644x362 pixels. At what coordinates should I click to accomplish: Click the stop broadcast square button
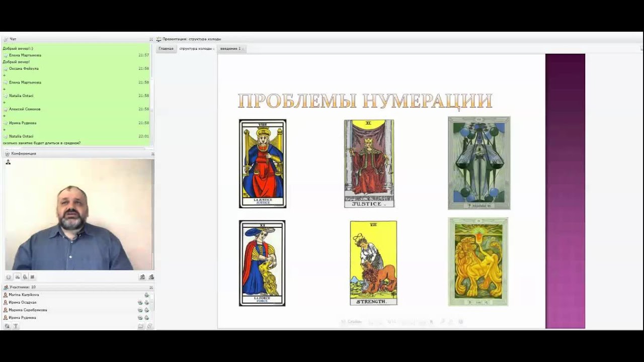coord(32,277)
